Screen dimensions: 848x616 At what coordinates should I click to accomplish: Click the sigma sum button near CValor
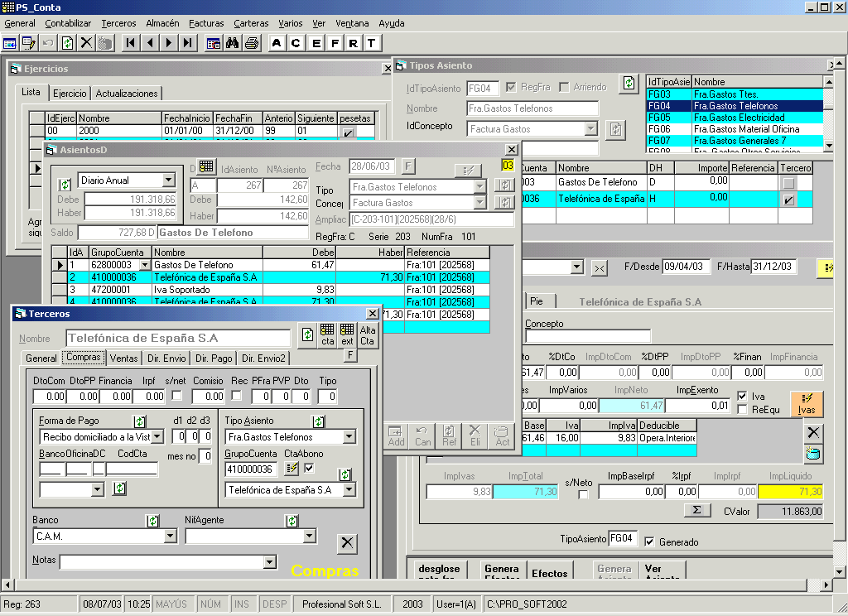pos(696,510)
